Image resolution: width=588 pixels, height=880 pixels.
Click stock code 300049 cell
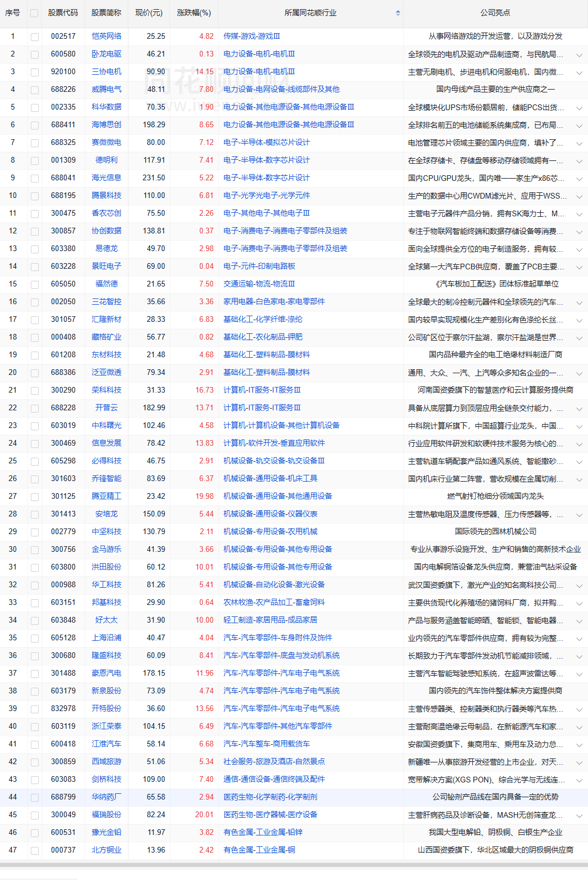63,814
